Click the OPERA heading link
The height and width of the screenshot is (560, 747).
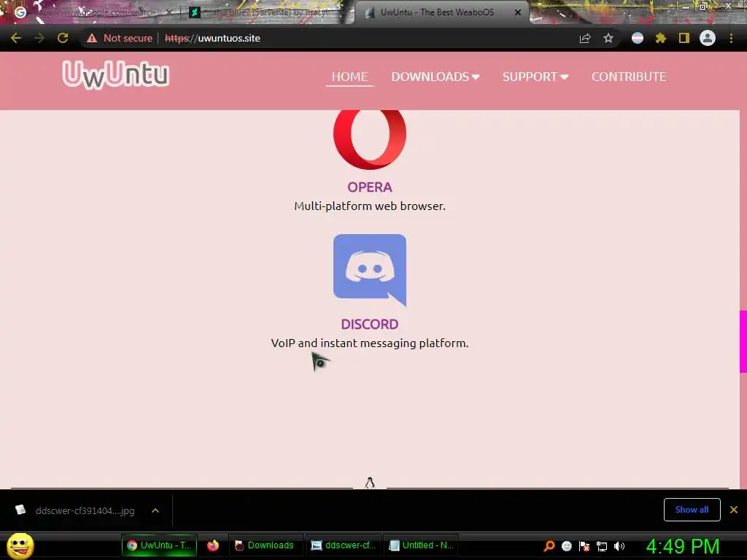pos(370,187)
